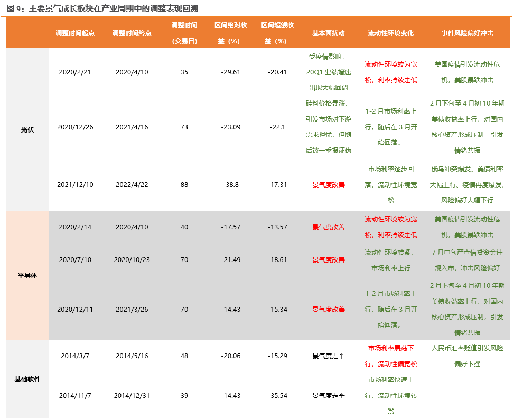Select start date 2020/2/21
514x420 pixels.
pos(75,72)
